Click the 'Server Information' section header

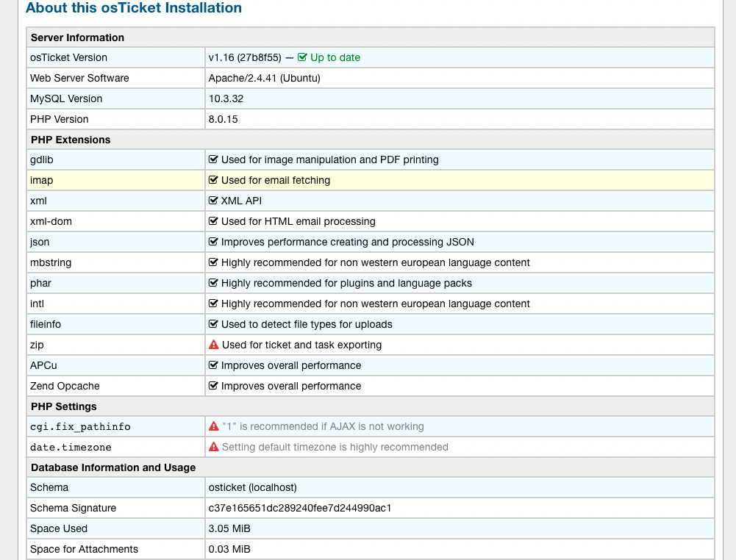click(x=77, y=37)
